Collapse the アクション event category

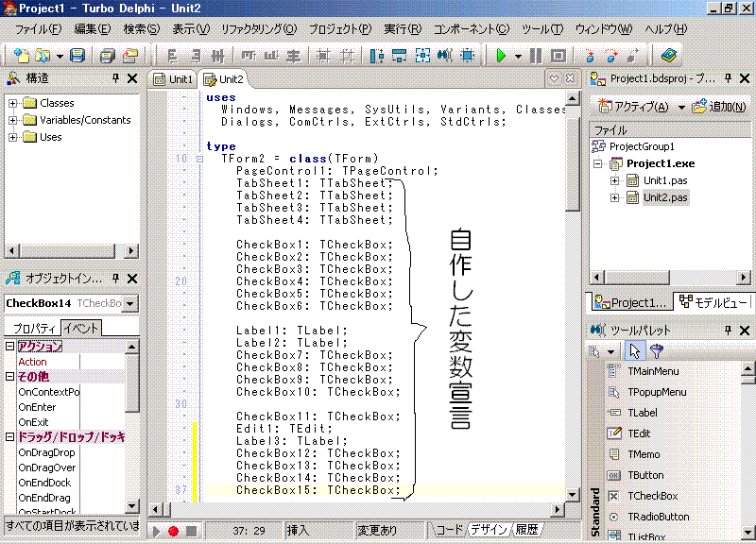[x=9, y=346]
